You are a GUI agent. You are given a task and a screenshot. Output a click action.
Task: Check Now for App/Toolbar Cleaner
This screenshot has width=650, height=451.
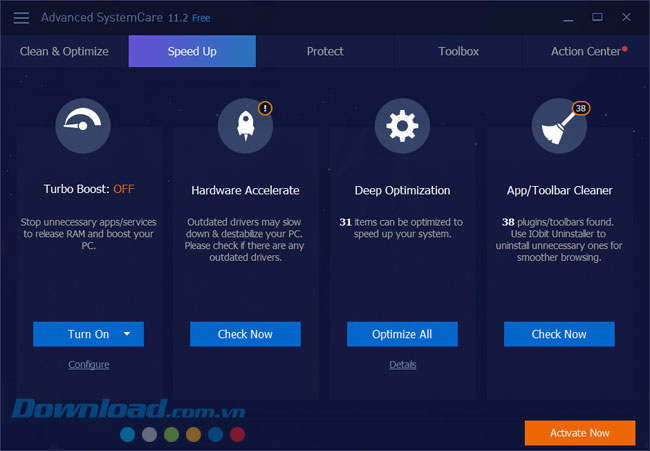pos(559,334)
